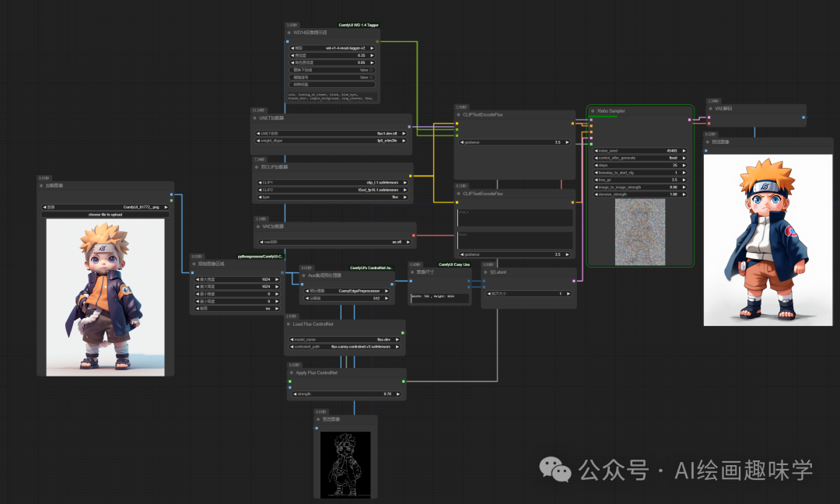
Task: Click the exclude tags field in WD14 tagger
Action: pyautogui.click(x=332, y=84)
